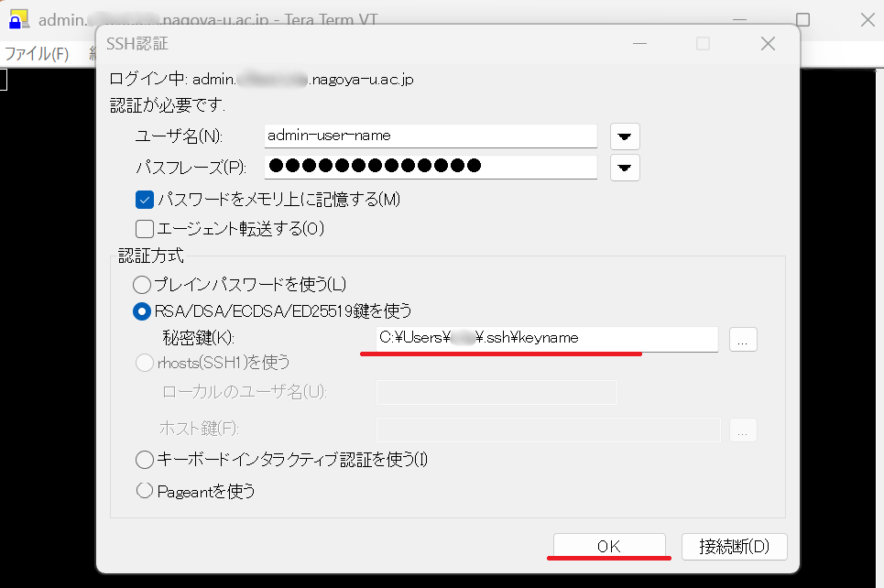Image resolution: width=884 pixels, height=588 pixels.
Task: Maximize the Tera Term main window
Action: click(802, 20)
